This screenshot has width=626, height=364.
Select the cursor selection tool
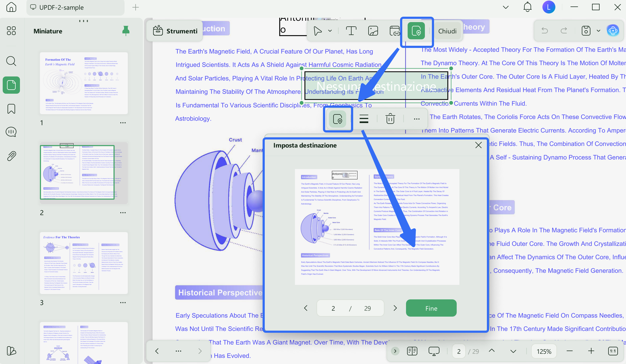(x=318, y=31)
